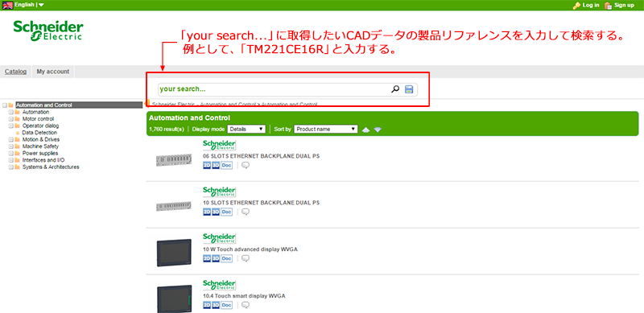Click the Log in key icon link

tap(586, 5)
